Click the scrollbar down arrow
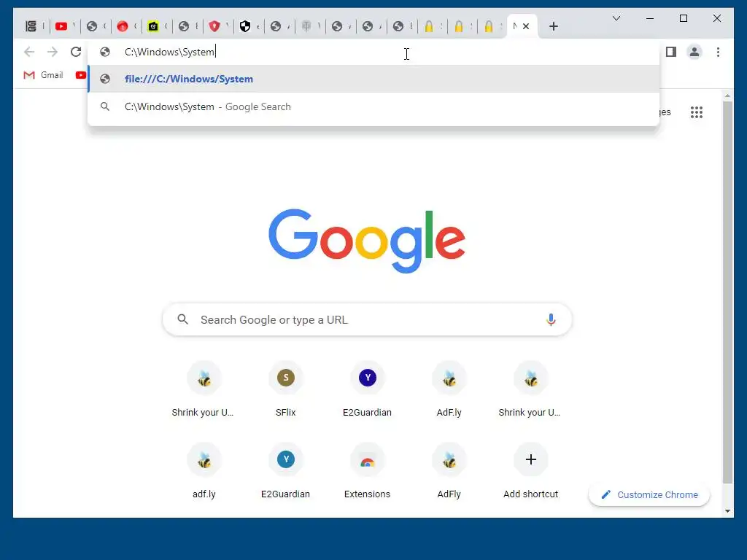 (727, 511)
